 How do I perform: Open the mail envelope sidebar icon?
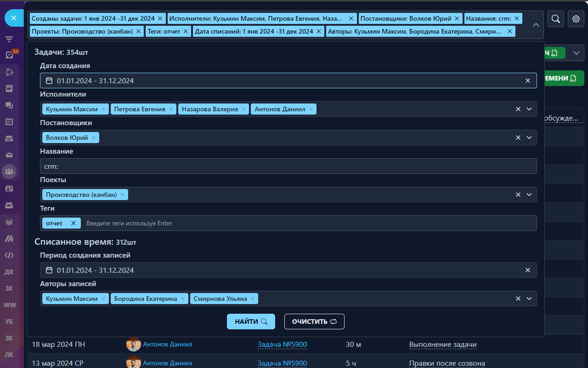[x=9, y=155]
